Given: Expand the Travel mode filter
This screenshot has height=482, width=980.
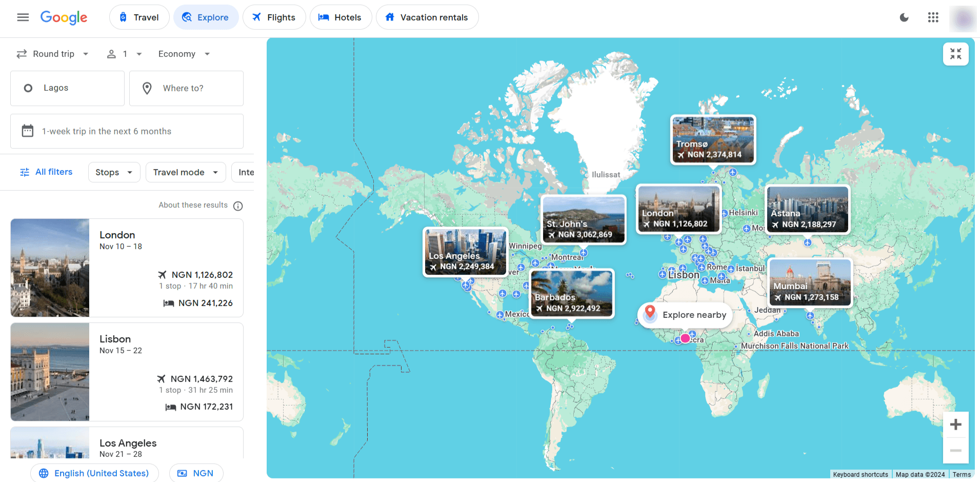Looking at the screenshot, I should click(186, 172).
